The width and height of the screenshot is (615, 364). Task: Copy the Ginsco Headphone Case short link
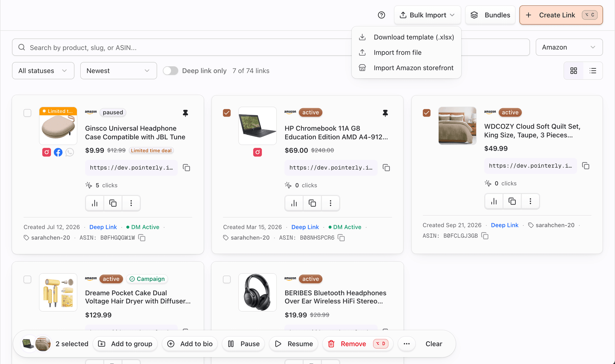coord(186,168)
